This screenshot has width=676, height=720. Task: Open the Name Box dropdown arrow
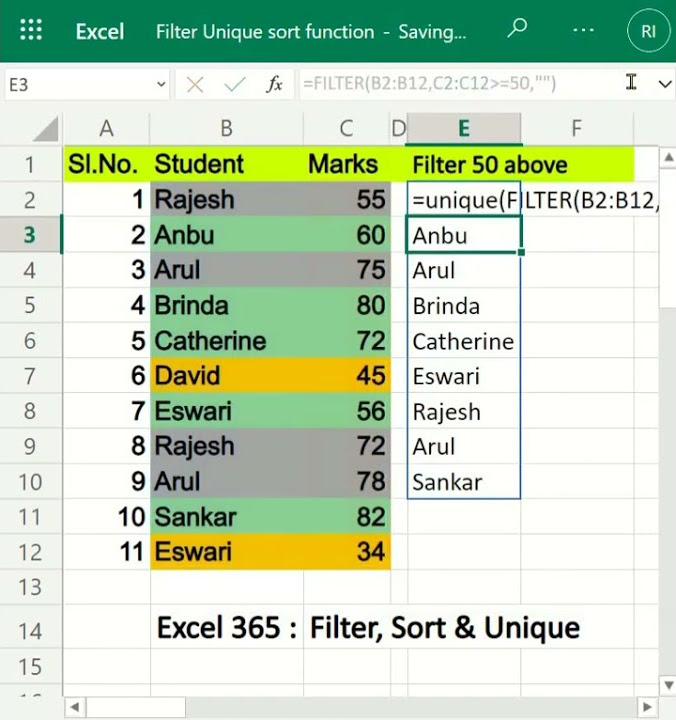pyautogui.click(x=161, y=84)
